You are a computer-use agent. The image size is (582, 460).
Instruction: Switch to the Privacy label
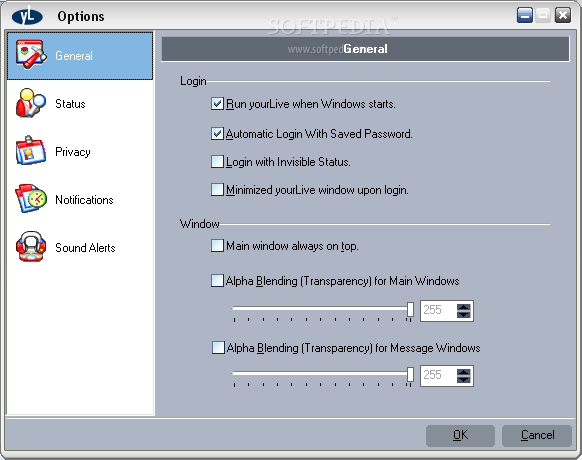click(73, 152)
